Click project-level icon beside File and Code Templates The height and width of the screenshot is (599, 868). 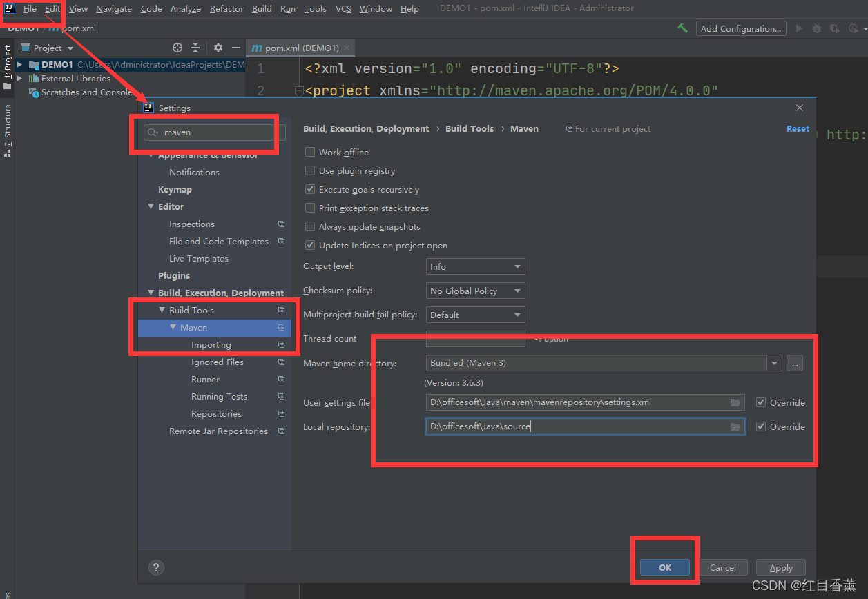[x=281, y=242]
